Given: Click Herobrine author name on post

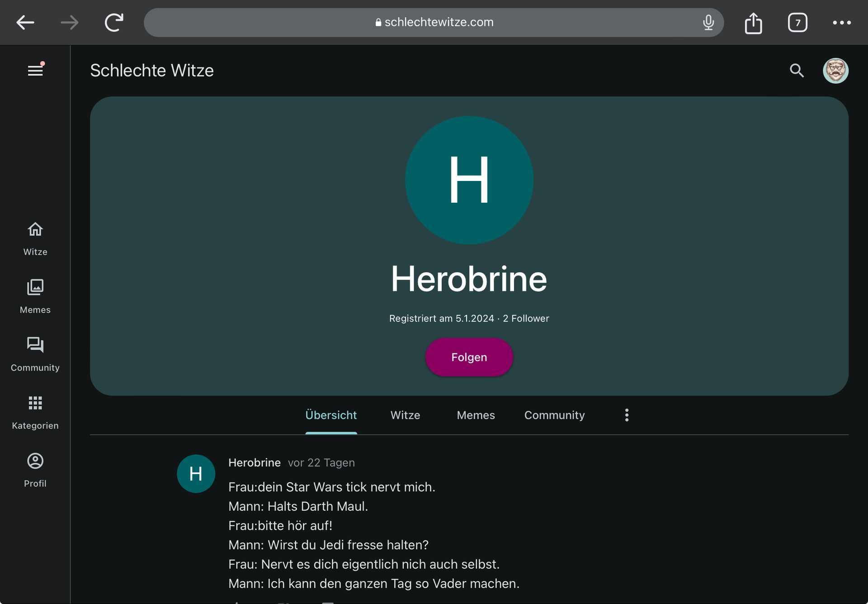Looking at the screenshot, I should point(254,462).
